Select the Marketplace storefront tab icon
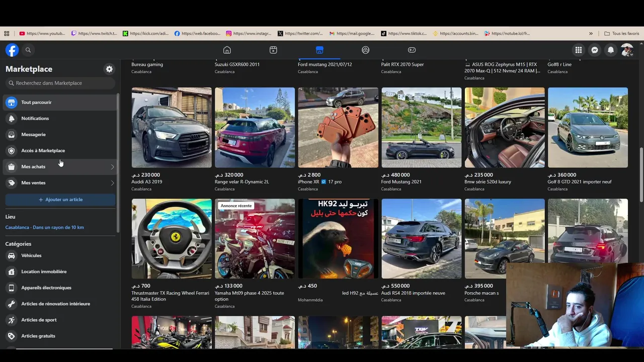 click(x=319, y=50)
